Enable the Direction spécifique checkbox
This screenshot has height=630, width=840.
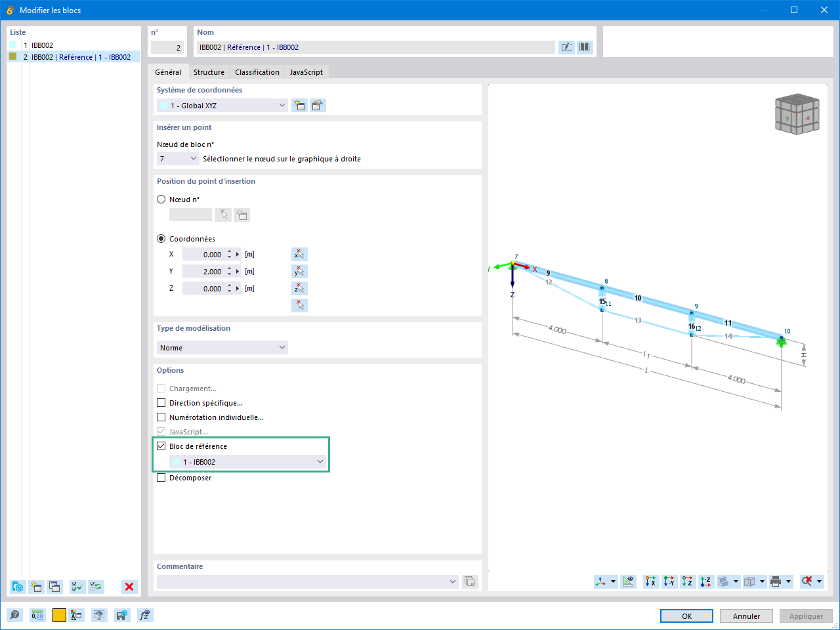click(x=161, y=403)
